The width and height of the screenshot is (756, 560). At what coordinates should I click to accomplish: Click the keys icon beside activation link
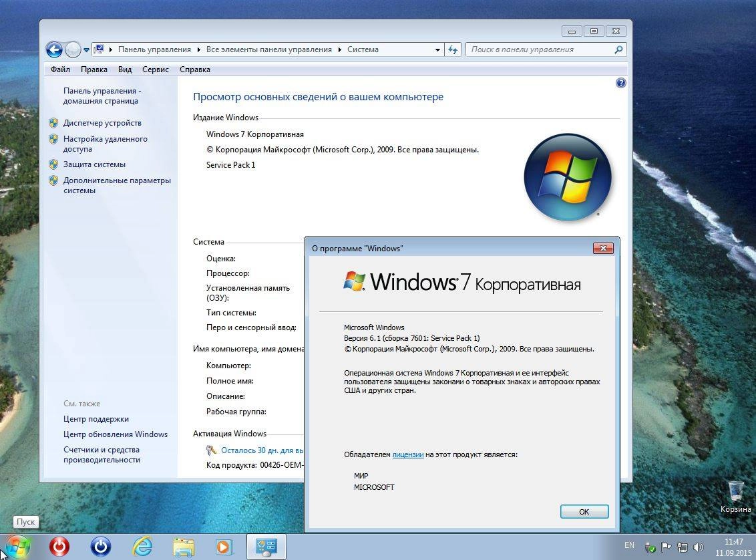pos(210,450)
